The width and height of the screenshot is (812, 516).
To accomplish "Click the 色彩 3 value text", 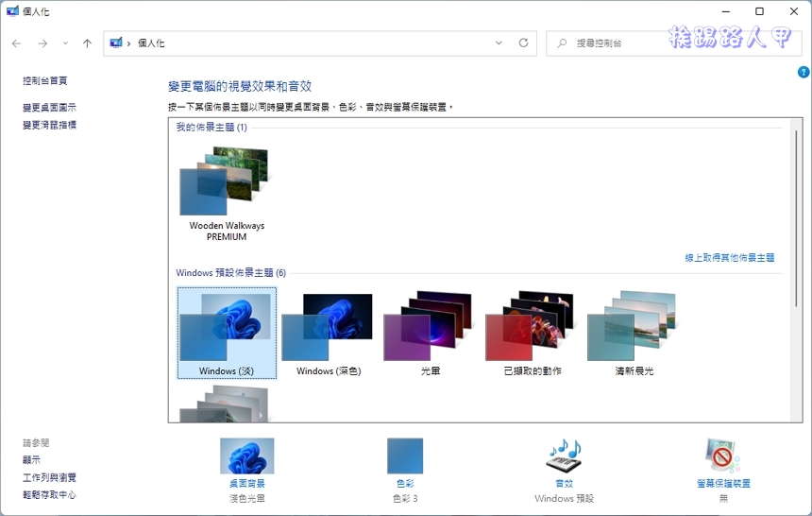I will coord(405,498).
